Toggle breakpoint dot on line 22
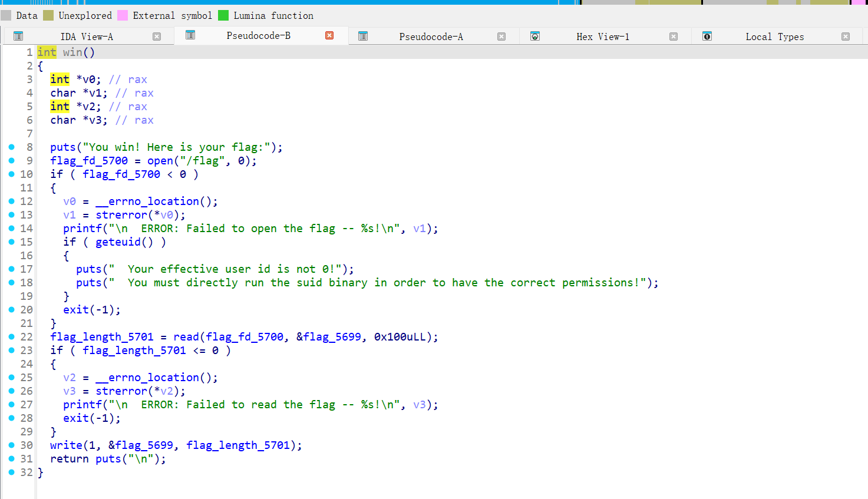The height and width of the screenshot is (499, 868). coord(11,337)
